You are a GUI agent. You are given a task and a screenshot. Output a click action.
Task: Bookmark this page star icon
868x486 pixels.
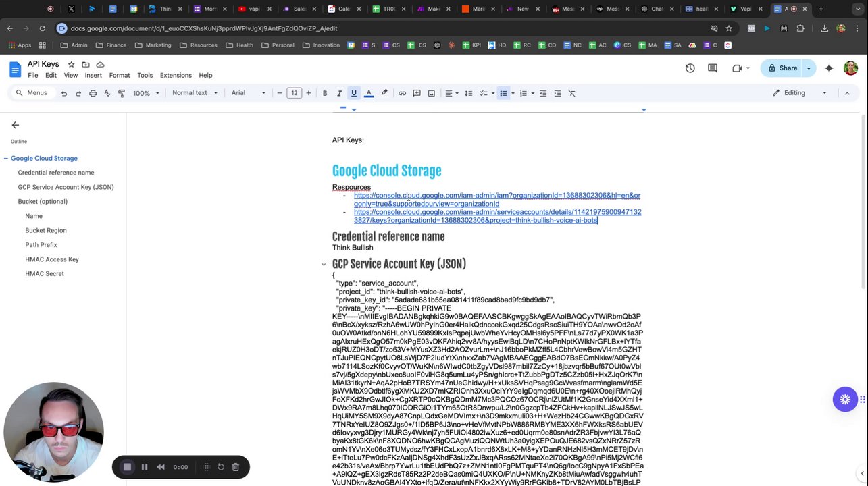tap(729, 28)
